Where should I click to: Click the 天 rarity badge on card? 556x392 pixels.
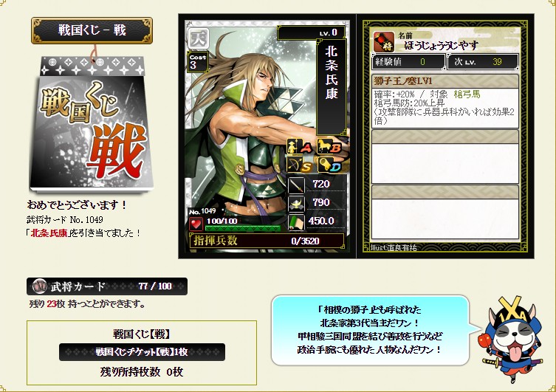(x=198, y=39)
